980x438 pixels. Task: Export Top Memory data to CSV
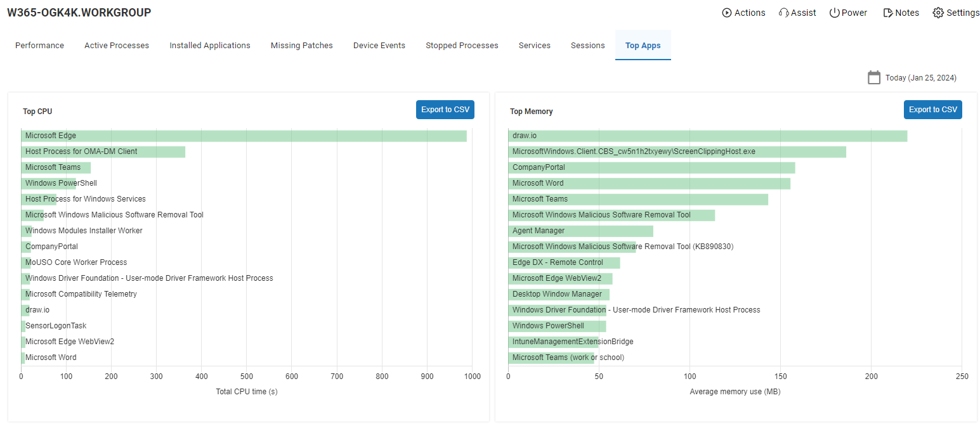point(933,110)
